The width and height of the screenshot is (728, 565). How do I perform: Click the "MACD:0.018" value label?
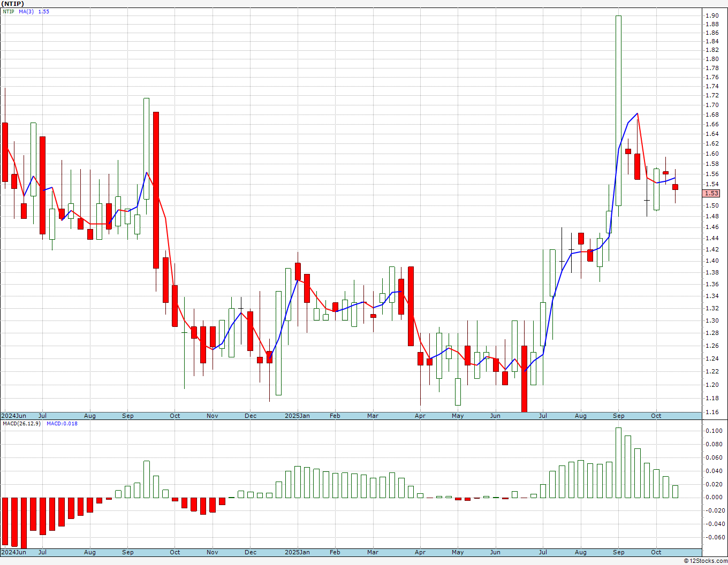coord(62,424)
